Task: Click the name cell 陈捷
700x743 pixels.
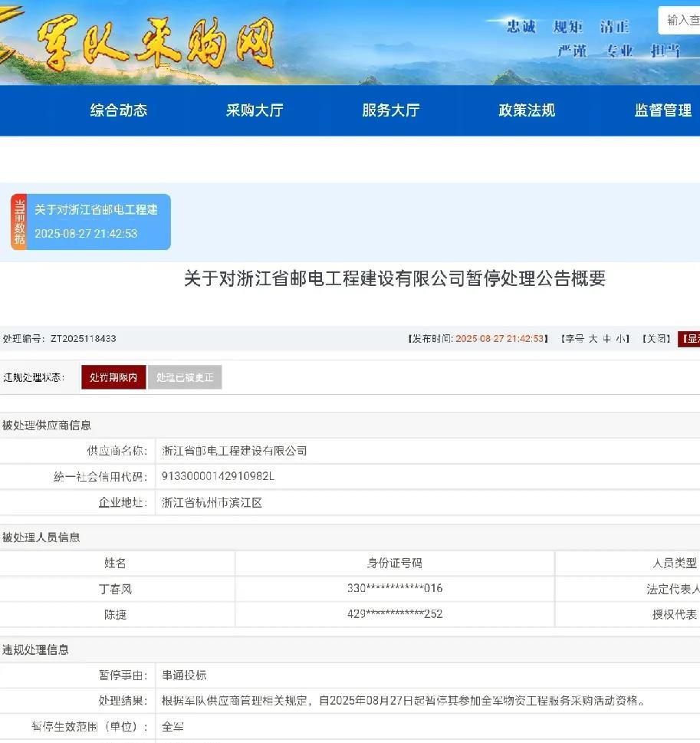Action: pyautogui.click(x=115, y=615)
